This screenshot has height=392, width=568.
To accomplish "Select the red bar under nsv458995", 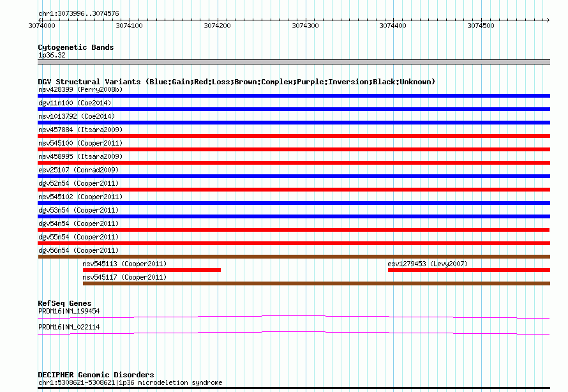I will tap(294, 163).
